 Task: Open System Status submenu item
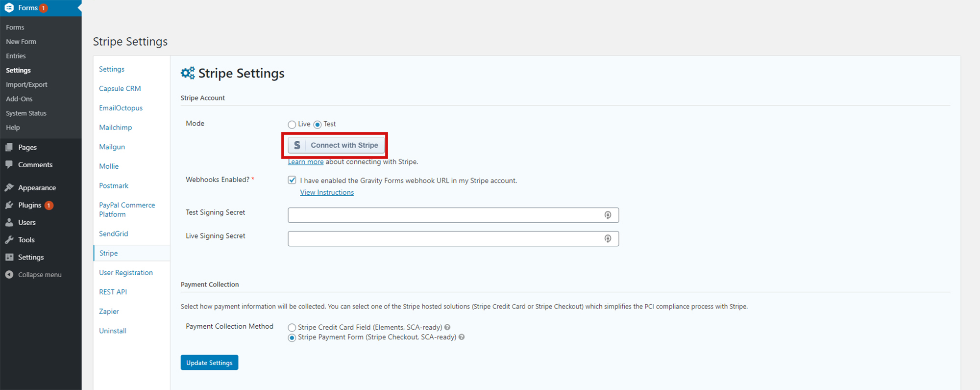pos(26,113)
